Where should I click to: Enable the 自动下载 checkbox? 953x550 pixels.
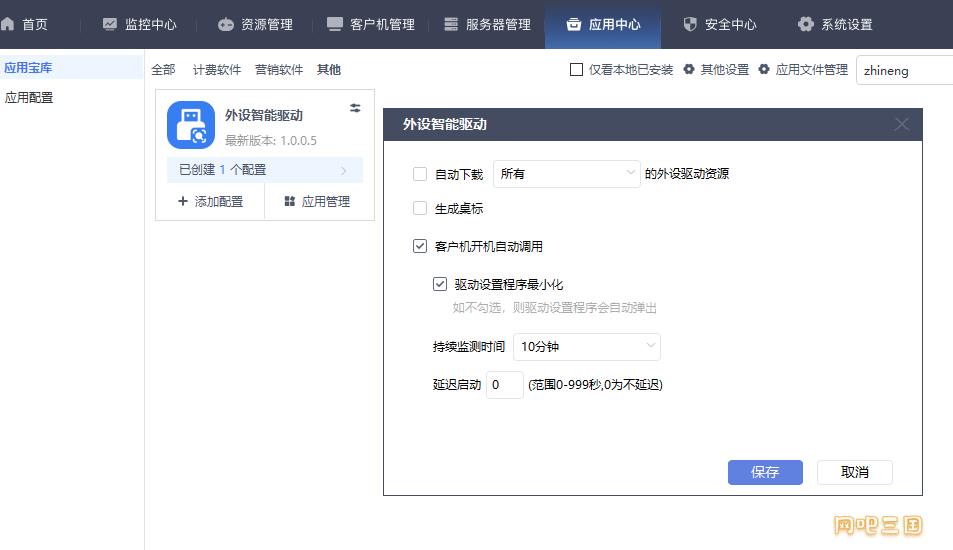click(420, 174)
